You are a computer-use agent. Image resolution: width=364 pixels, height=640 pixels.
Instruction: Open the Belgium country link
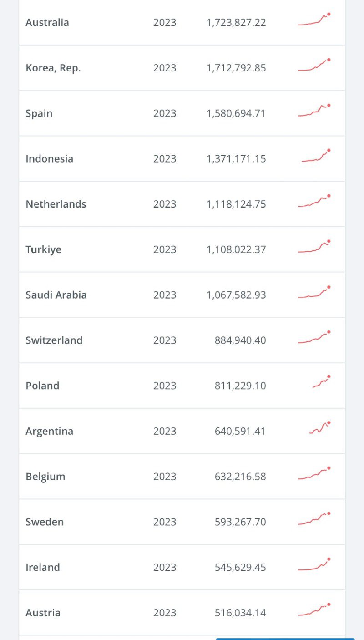click(45, 477)
